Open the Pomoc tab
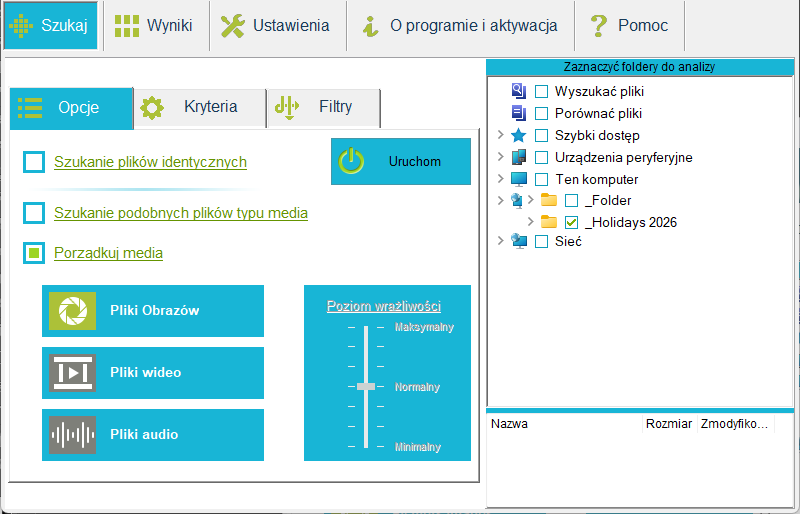Screen dimensions: 800x514 pos(630,26)
